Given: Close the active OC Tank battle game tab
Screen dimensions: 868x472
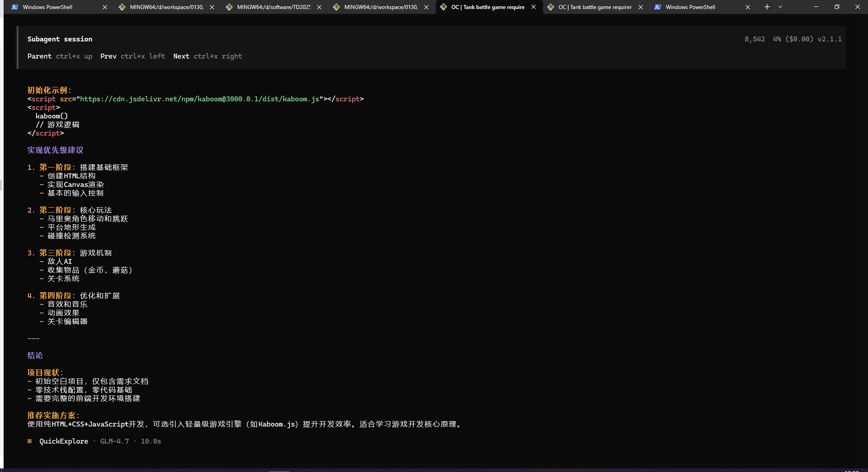Looking at the screenshot, I should 533,7.
